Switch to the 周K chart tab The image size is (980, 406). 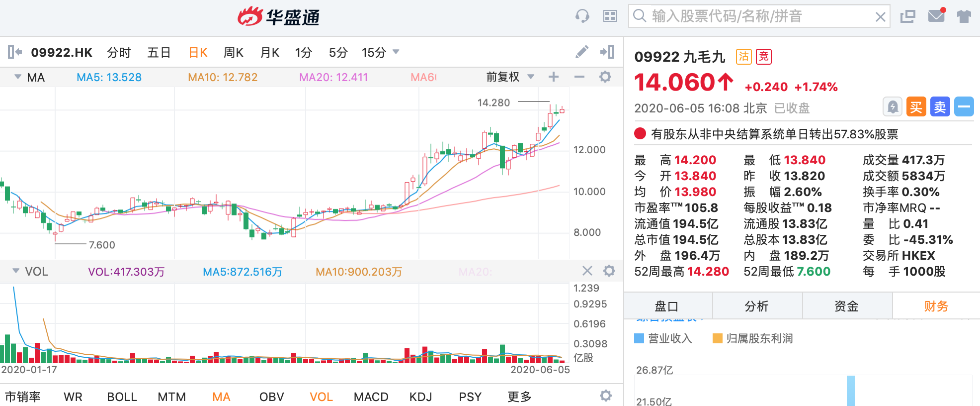(233, 52)
